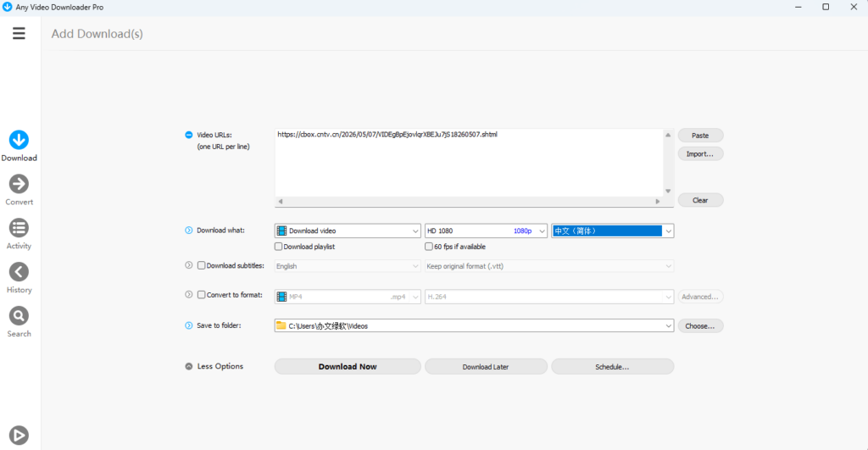Tick the Convert to format checkbox
This screenshot has width=868, height=450.
point(202,295)
